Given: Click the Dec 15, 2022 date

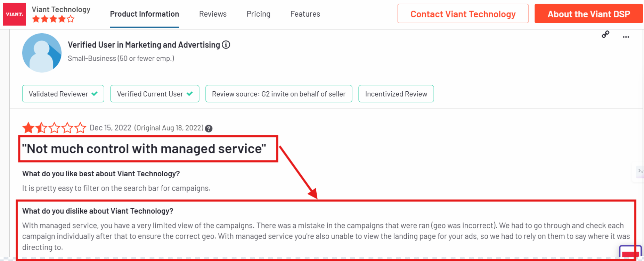Looking at the screenshot, I should 111,128.
